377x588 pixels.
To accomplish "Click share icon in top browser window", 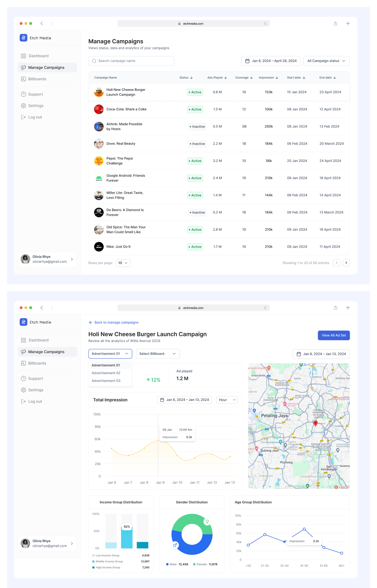I will (x=335, y=23).
